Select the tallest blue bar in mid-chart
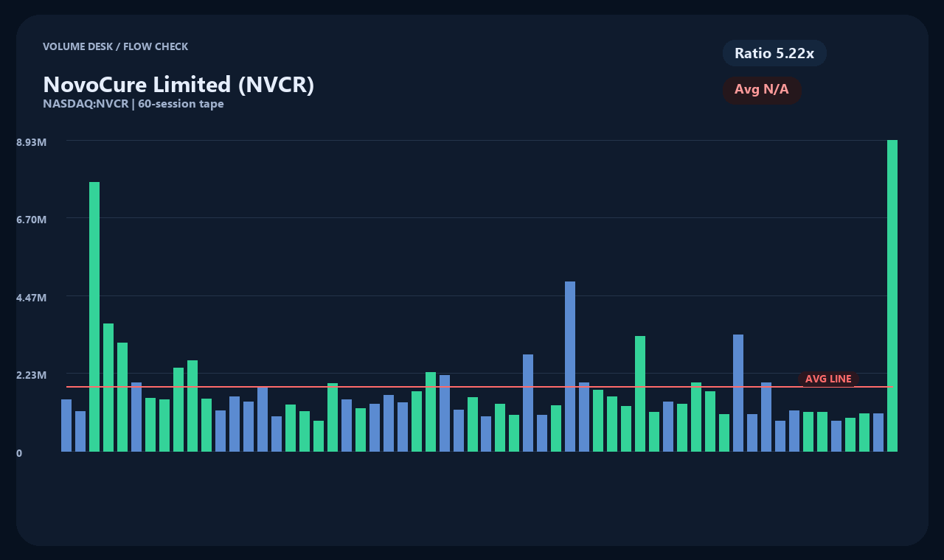944x560 pixels. pyautogui.click(x=570, y=366)
